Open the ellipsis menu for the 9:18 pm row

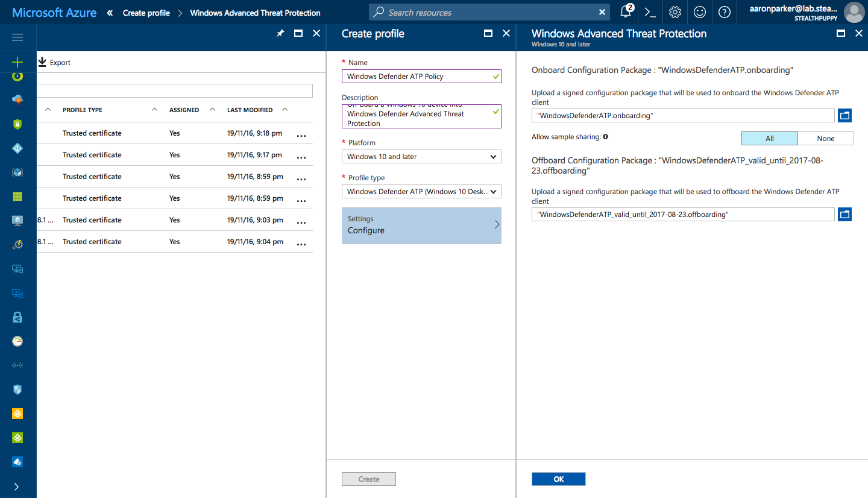pos(301,136)
